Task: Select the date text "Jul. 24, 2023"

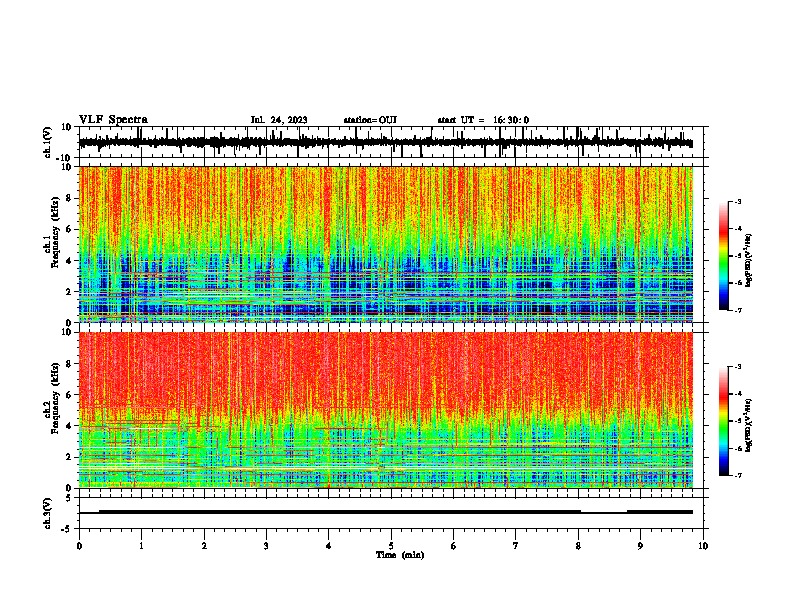Action: pos(279,120)
